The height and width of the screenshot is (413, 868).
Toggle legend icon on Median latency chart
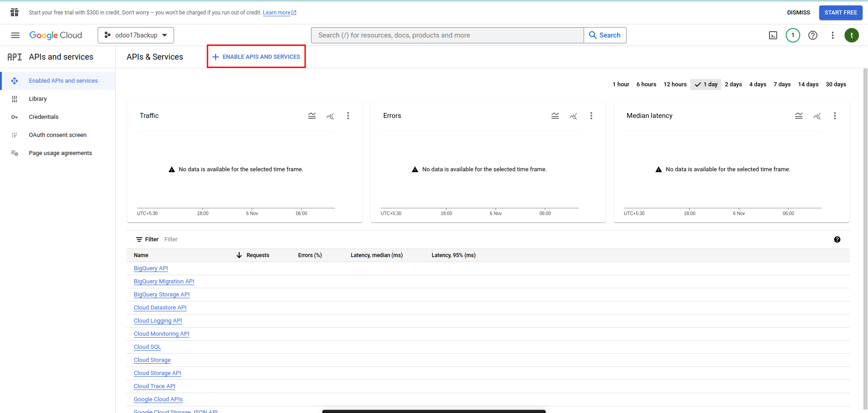[x=799, y=116]
